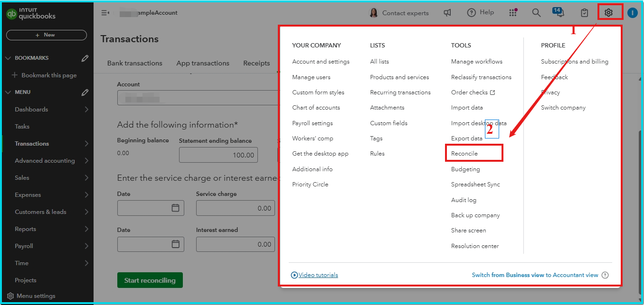Select Reconcile under Tools
This screenshot has height=305, width=644.
coord(464,154)
